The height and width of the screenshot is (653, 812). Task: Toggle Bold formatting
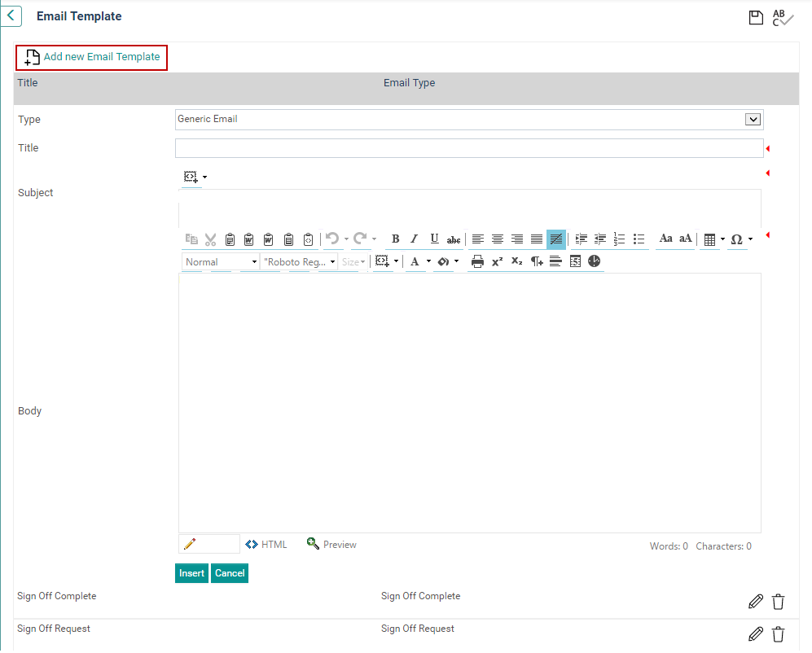tap(395, 239)
